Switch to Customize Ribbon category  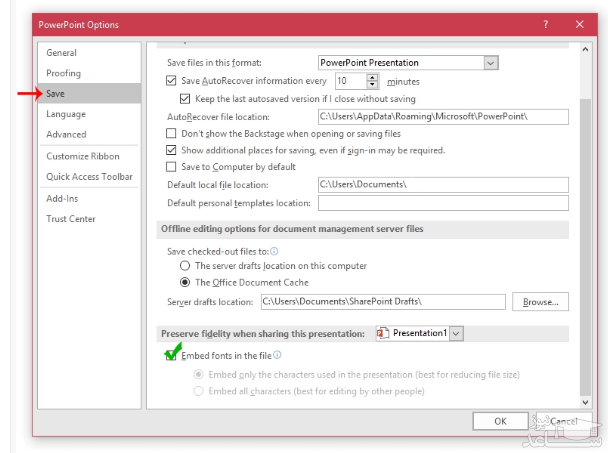(x=83, y=156)
